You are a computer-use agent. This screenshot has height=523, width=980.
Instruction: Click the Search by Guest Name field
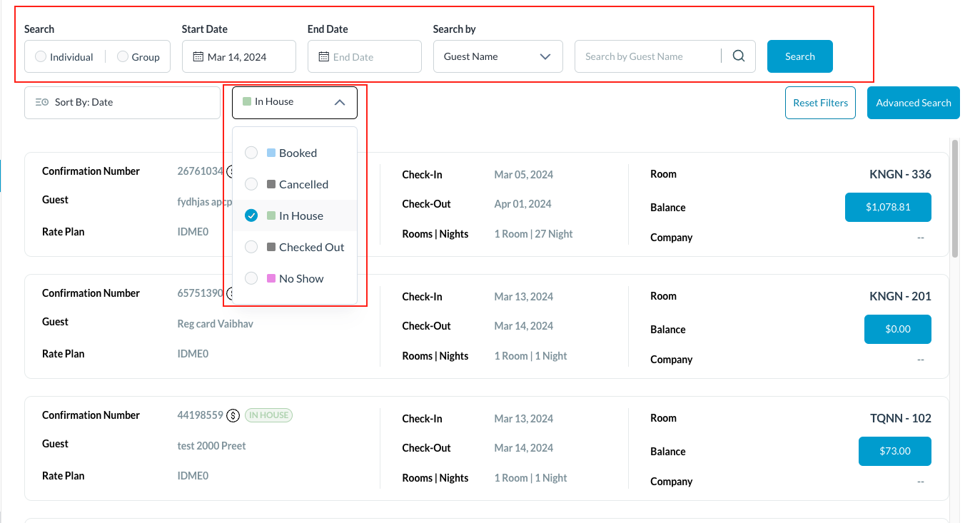(646, 56)
